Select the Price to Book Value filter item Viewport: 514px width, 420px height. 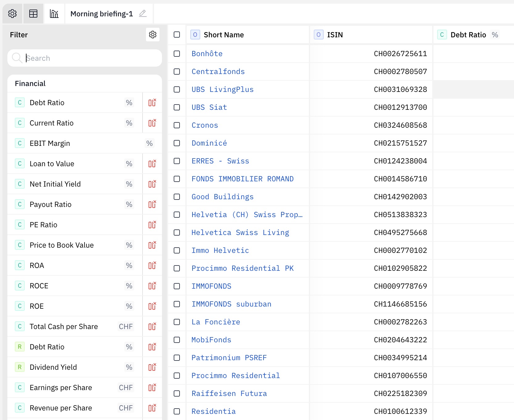(x=75, y=245)
